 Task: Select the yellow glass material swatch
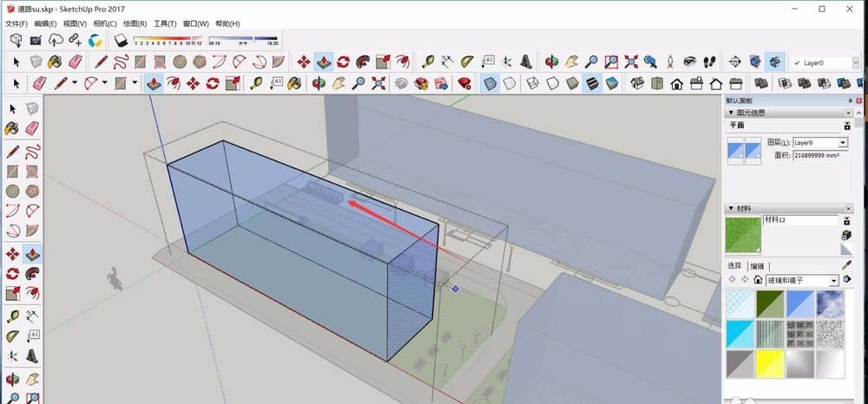coord(770,363)
